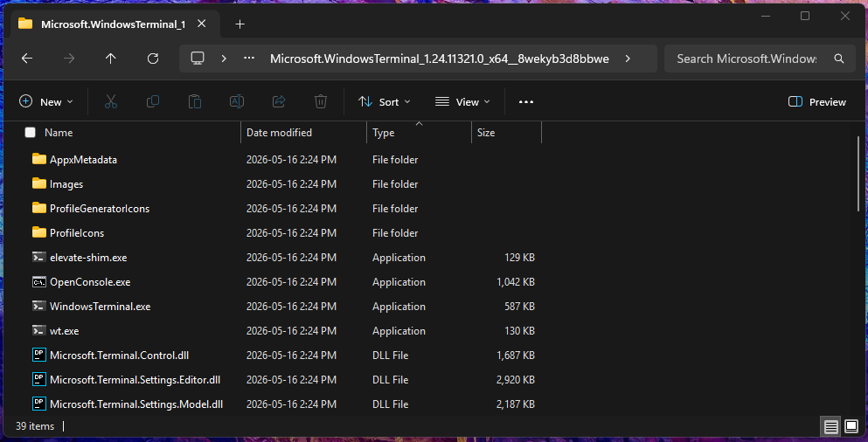Click the 2,920 KB size value

(516, 380)
